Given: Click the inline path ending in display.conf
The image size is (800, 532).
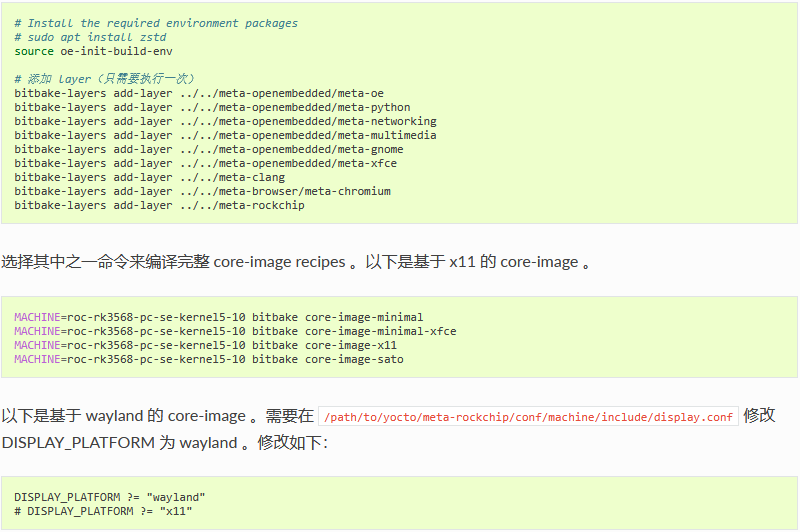Looking at the screenshot, I should pyautogui.click(x=528, y=417).
